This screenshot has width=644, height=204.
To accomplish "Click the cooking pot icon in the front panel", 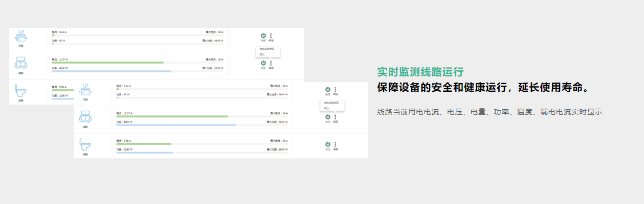I will [x=85, y=90].
